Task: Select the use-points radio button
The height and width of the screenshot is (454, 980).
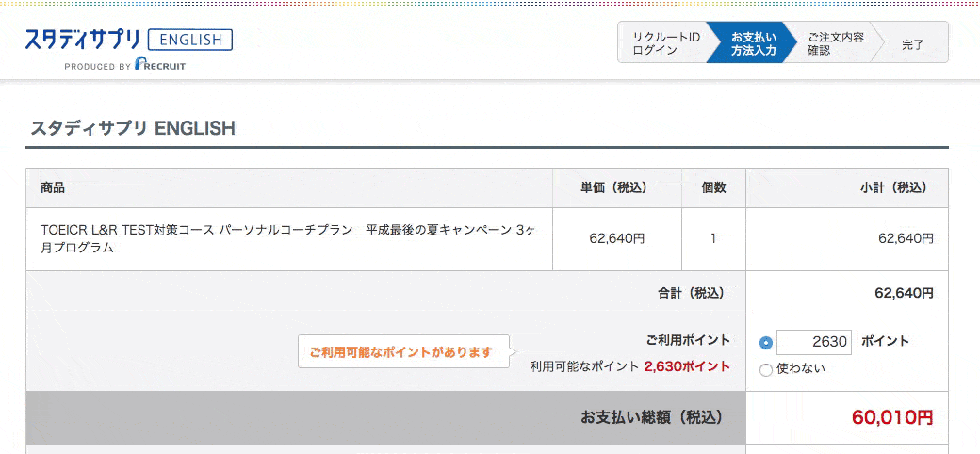Action: [765, 343]
